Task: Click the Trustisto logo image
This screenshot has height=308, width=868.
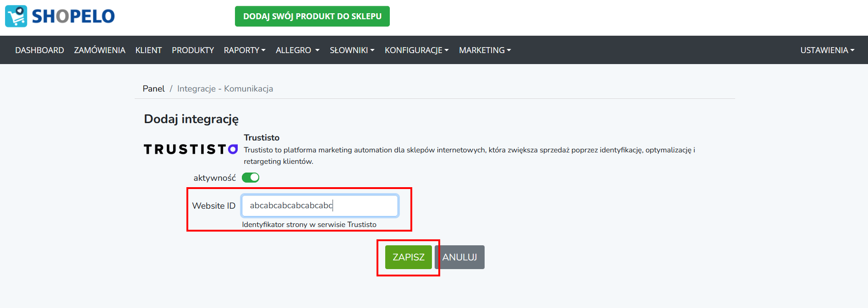Action: [191, 149]
